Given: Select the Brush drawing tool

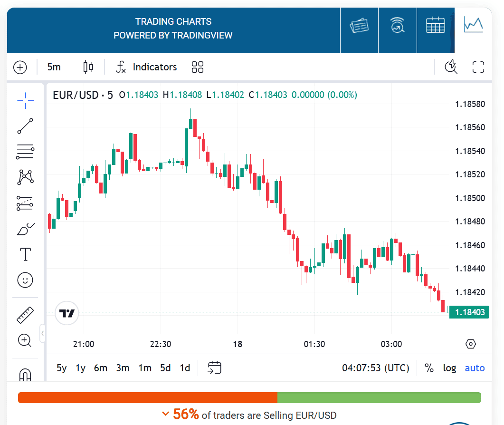Looking at the screenshot, I should click(25, 229).
